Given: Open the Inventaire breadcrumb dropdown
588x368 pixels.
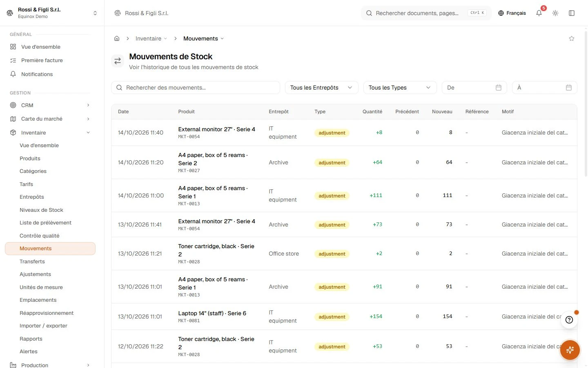Looking at the screenshot, I should pos(151,38).
